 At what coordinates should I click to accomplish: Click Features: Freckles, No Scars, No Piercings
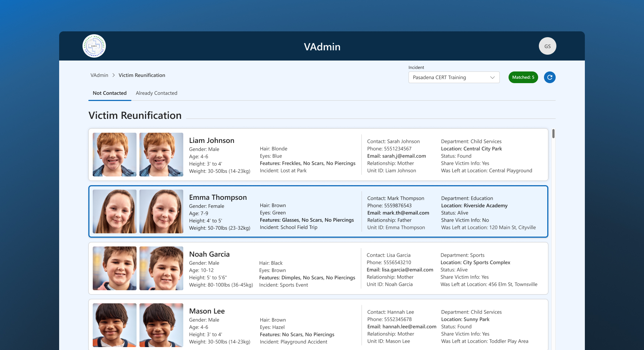tap(307, 163)
